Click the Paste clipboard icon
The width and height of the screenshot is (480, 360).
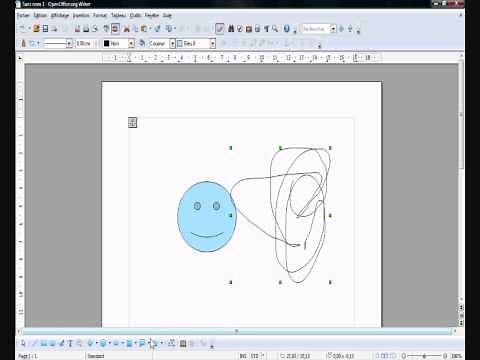tap(144, 29)
